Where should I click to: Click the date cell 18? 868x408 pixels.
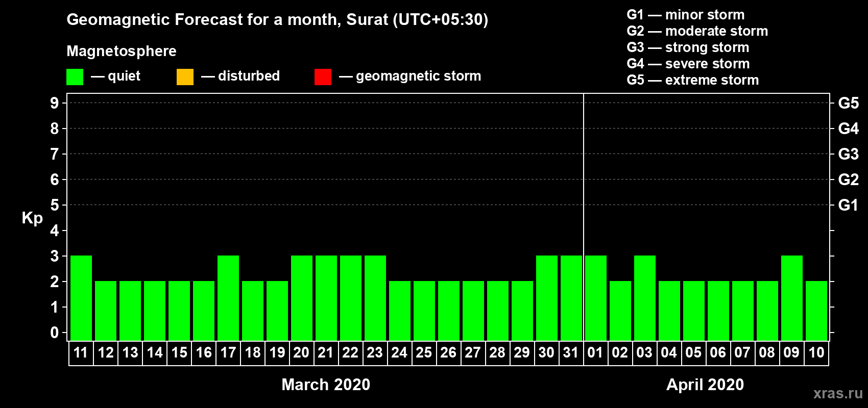point(253,353)
